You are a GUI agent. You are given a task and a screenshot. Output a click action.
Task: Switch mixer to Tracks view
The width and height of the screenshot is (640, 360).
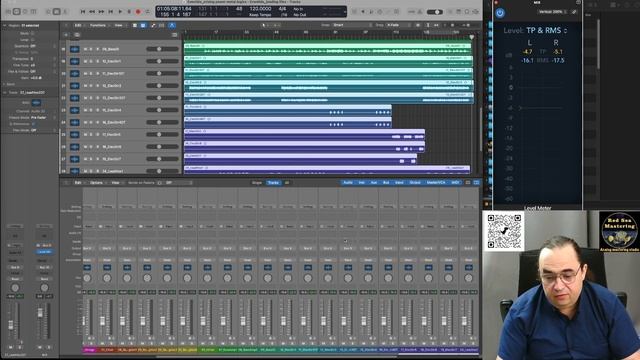273,183
